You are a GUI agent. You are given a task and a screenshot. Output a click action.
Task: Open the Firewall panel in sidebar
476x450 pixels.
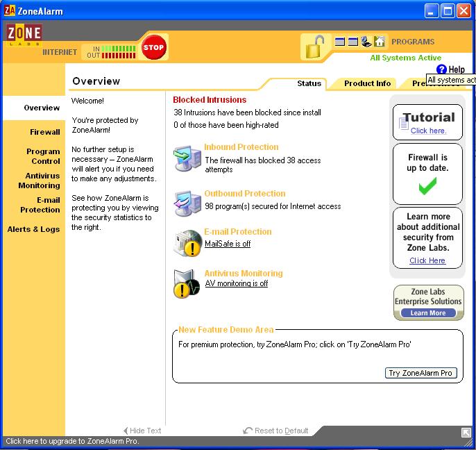44,132
